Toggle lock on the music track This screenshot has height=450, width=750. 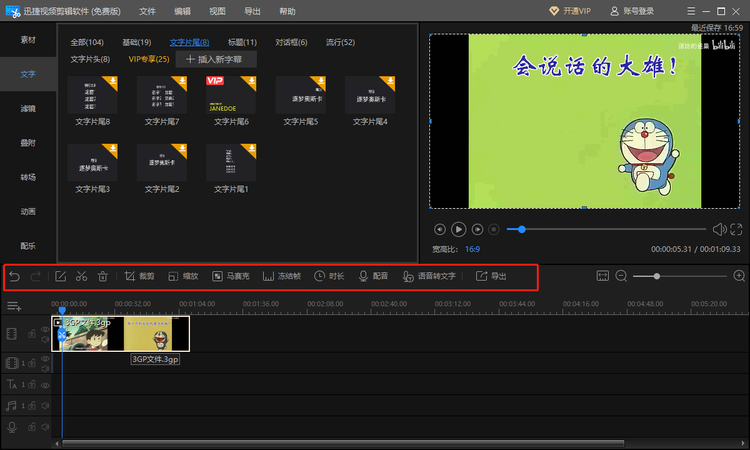click(x=32, y=406)
